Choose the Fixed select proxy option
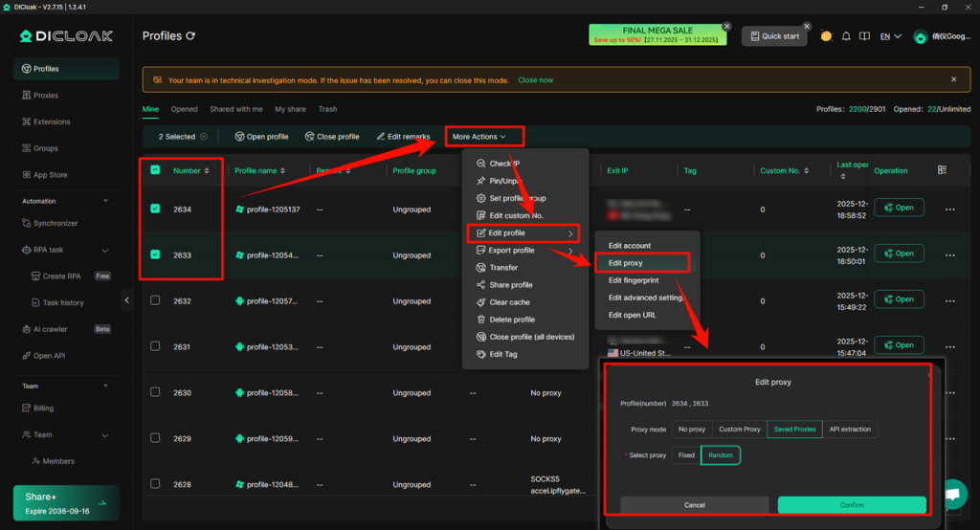Viewport: 980px width, 530px height. coord(686,455)
